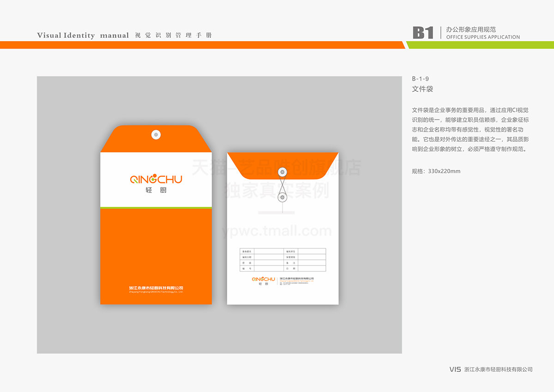The width and height of the screenshot is (554, 392).
Task: Click "OFFICE SUPPLIES APPLICATION" text
Action: pyautogui.click(x=483, y=37)
